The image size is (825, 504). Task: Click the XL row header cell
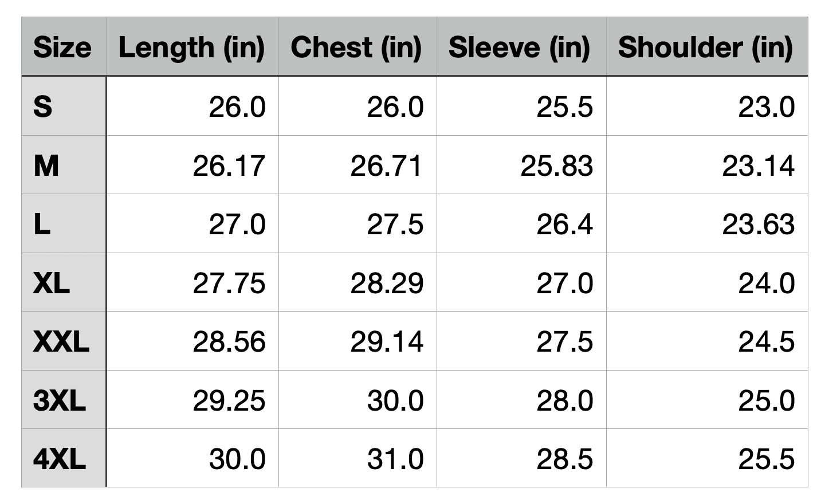63,282
